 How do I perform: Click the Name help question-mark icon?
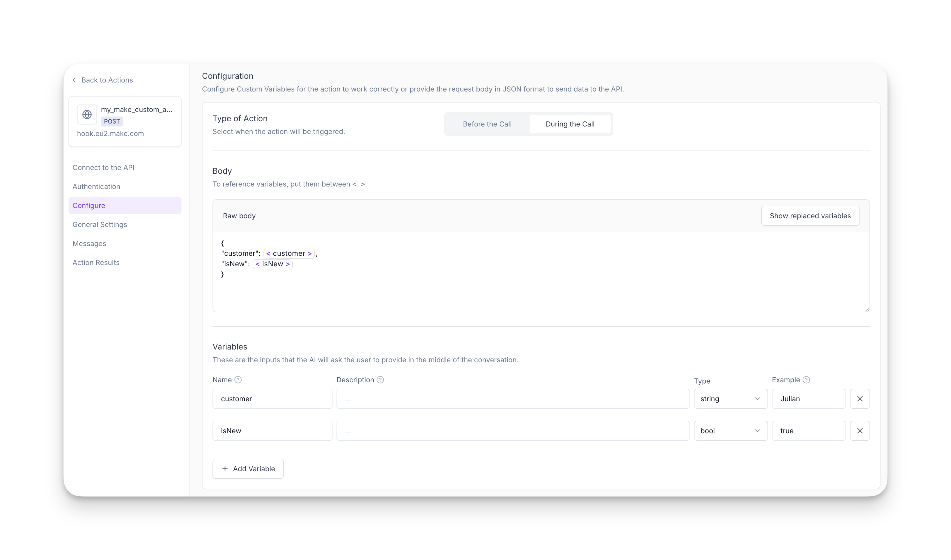tap(238, 380)
